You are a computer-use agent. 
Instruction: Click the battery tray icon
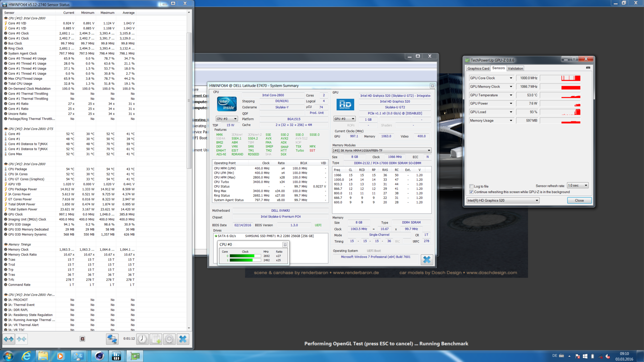tap(593, 356)
